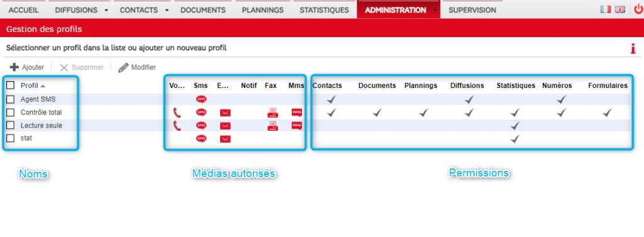Click the MMS icon in Contrôle total row
644x237 pixels.
point(297,113)
